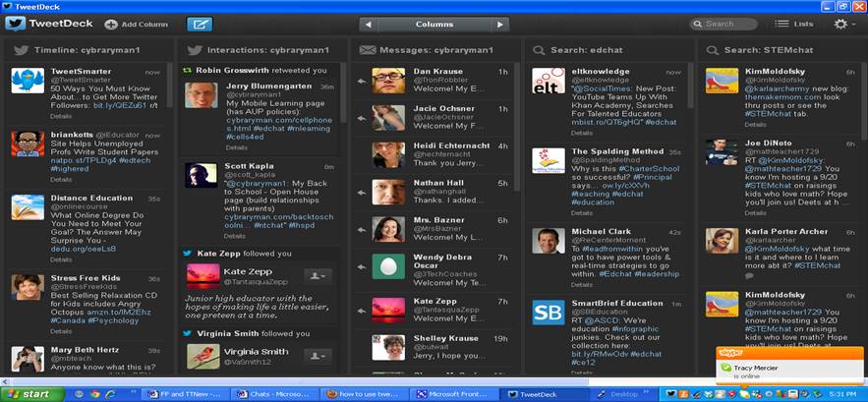Open the Lists menu
868x402 pixels.
794,24
